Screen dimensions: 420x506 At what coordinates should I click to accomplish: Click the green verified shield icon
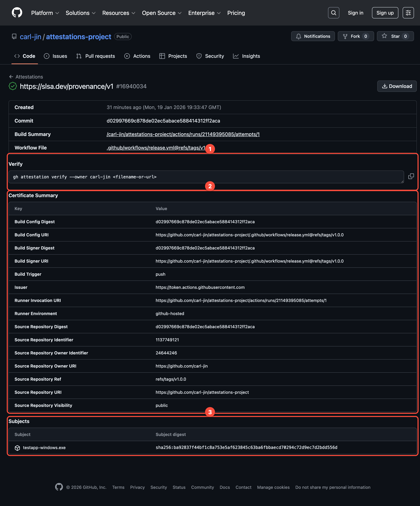[13, 86]
